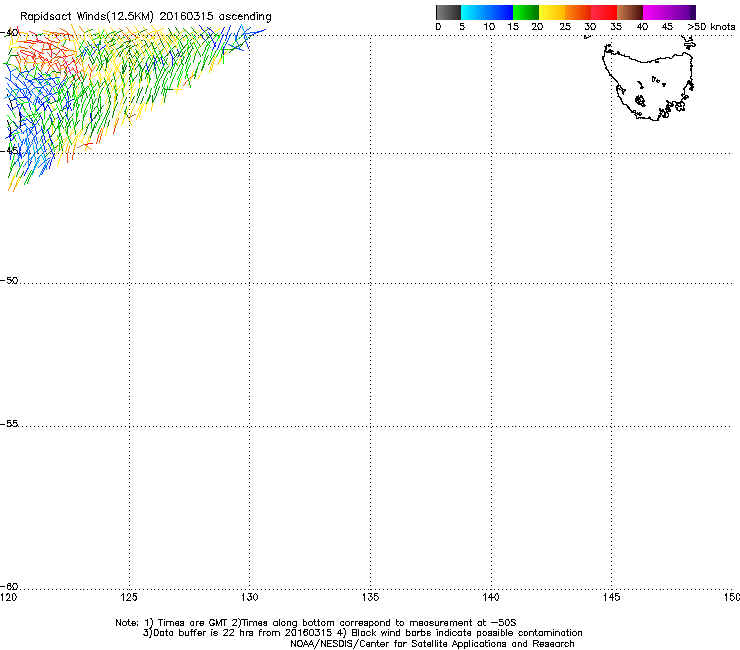This screenshot has height=650, width=740.
Task: Click the cyan-to-blue 5–15 knots legend segment
Action: point(487,12)
